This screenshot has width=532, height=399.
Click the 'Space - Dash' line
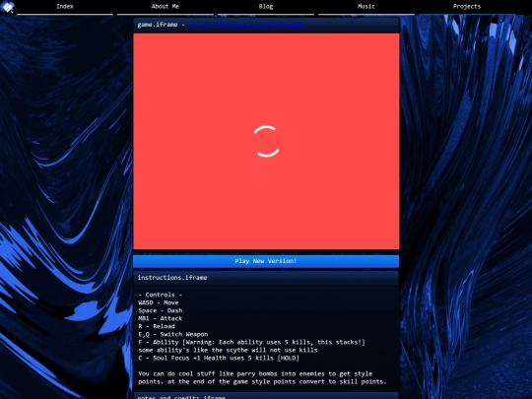coord(161,310)
